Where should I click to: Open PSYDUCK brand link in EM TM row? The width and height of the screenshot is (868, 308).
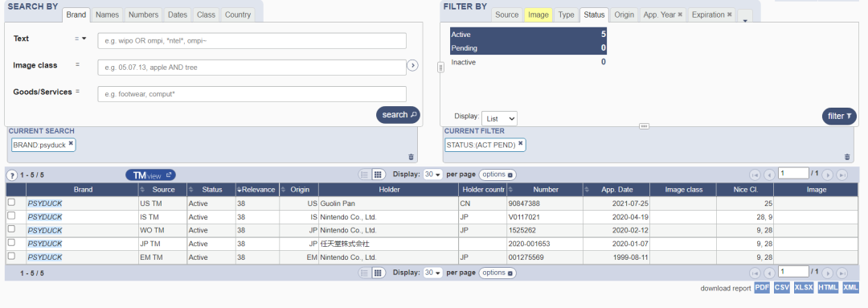(x=45, y=257)
